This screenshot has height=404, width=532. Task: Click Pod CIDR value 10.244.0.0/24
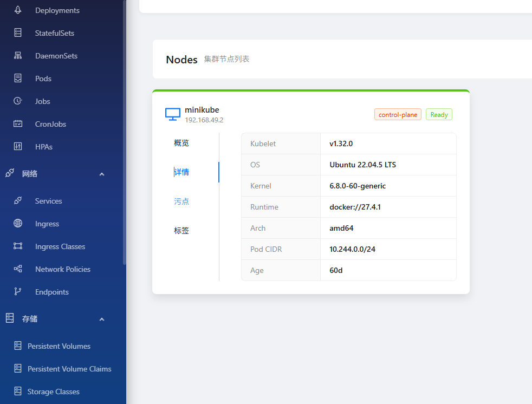point(352,249)
